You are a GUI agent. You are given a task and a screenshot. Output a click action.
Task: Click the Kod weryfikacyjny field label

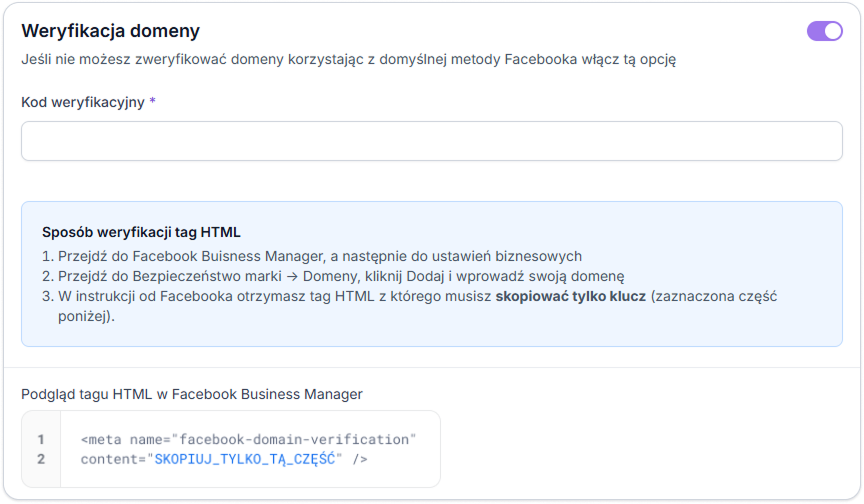[83, 102]
